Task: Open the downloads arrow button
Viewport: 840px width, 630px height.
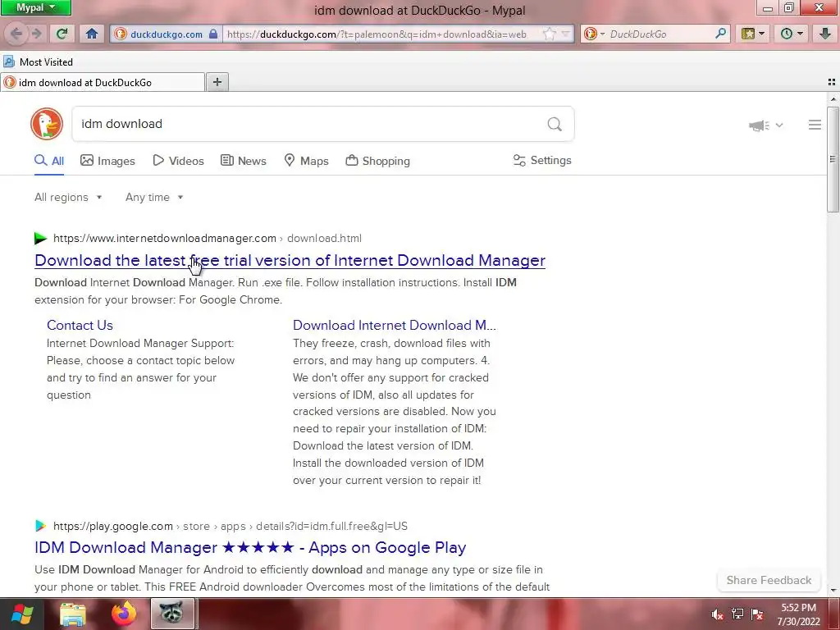Action: 825,34
